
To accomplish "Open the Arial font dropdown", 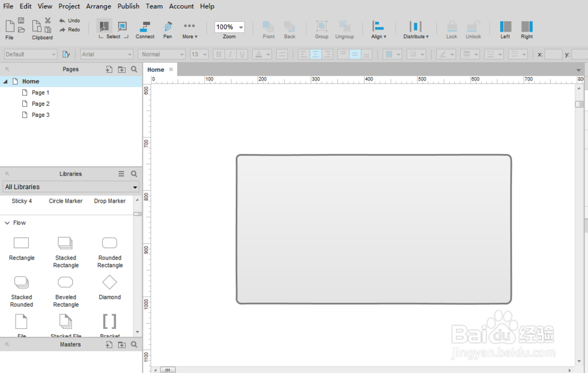I will [107, 54].
